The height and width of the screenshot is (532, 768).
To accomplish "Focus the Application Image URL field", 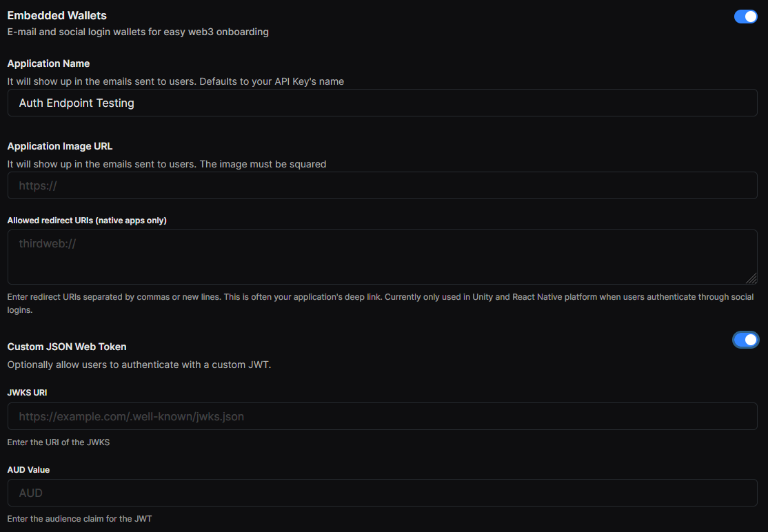I will pos(382,185).
